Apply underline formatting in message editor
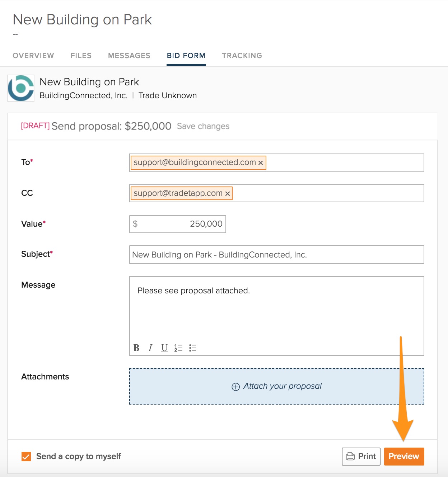Image resolution: width=448 pixels, height=477 pixels. point(164,348)
